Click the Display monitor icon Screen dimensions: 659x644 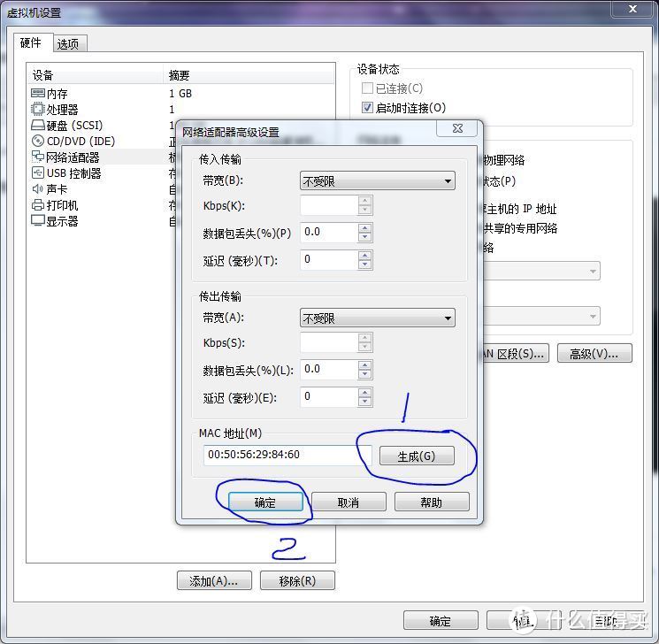38,220
